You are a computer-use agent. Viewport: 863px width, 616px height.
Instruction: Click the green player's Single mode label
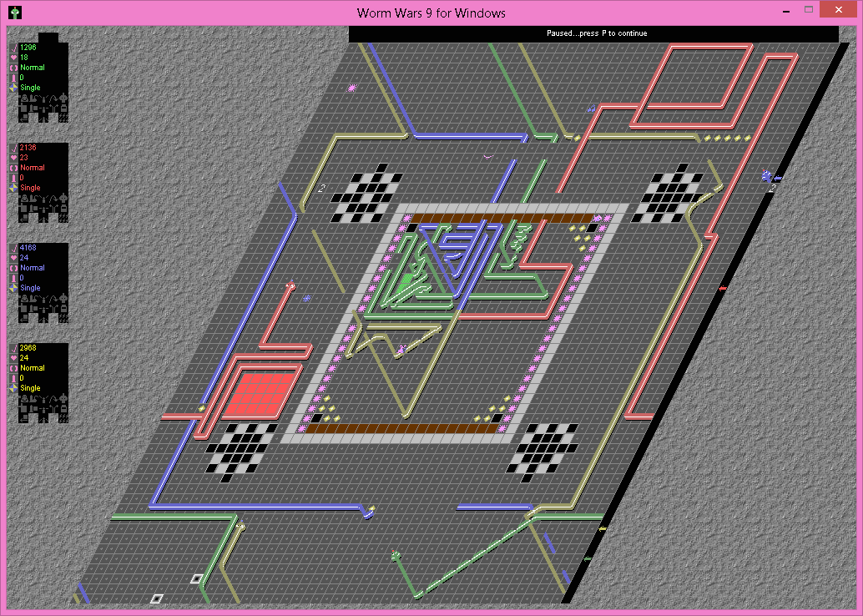click(x=30, y=88)
